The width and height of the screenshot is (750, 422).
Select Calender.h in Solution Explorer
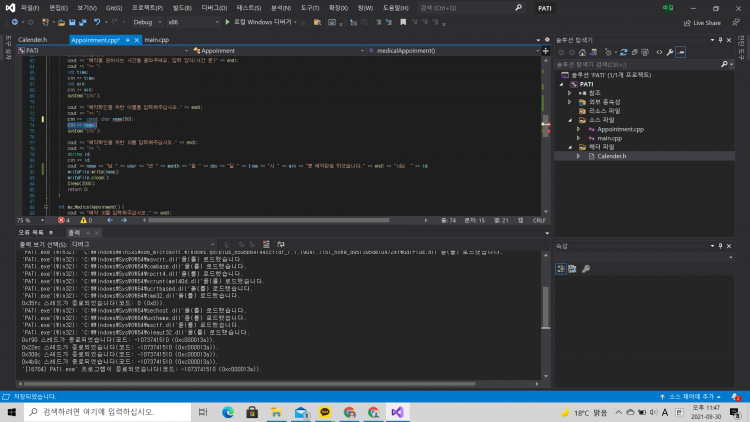coord(611,156)
